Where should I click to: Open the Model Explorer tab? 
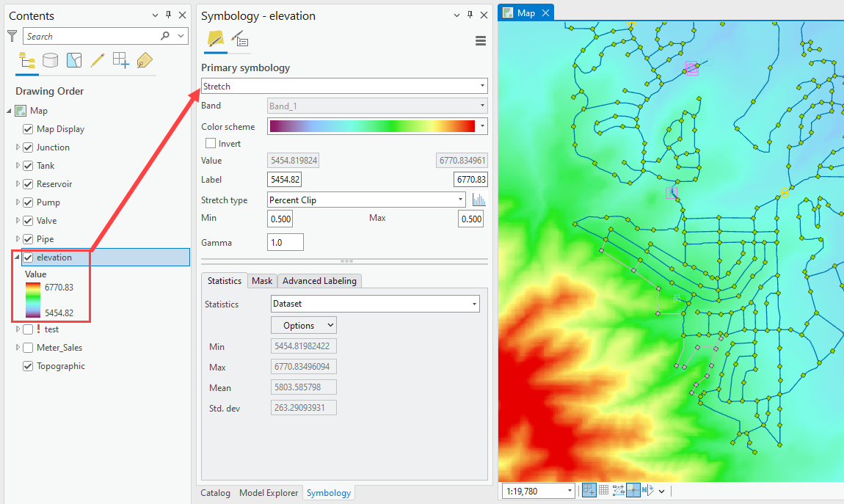pyautogui.click(x=269, y=493)
